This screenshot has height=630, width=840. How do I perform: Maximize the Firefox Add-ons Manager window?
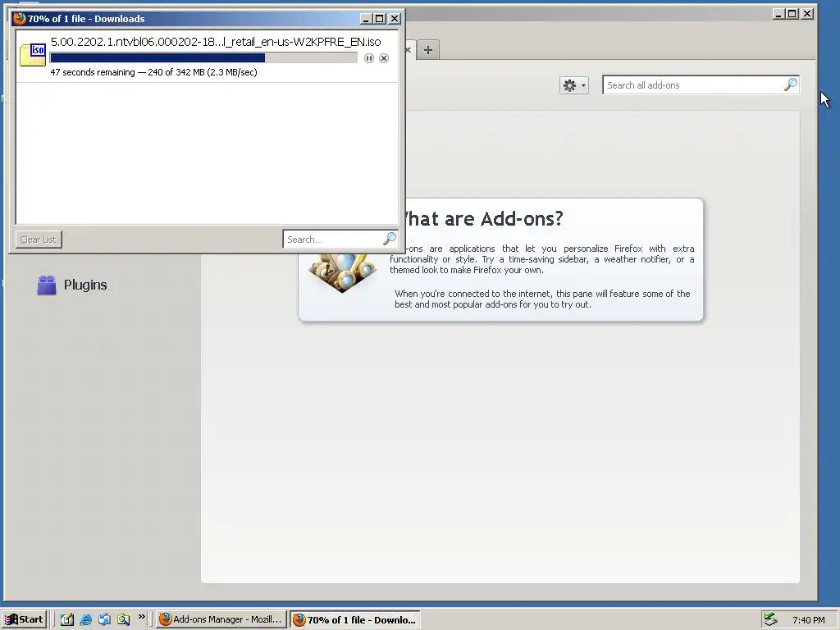(792, 14)
